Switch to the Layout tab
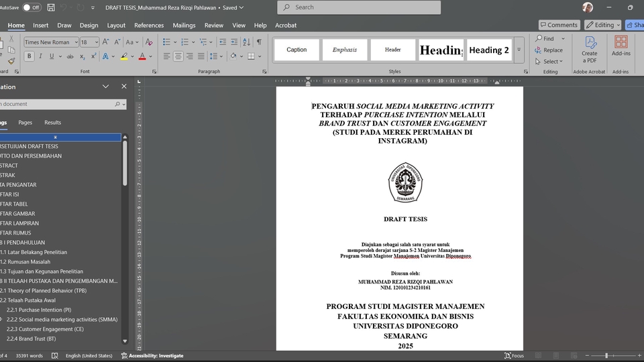The height and width of the screenshot is (362, 644). coord(116,25)
